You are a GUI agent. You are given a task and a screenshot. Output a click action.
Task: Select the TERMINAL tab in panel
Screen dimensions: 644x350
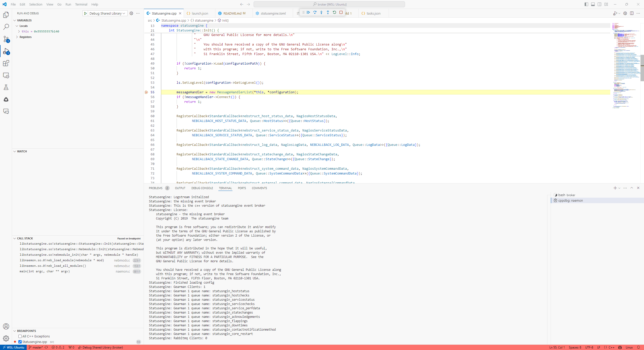tap(225, 188)
